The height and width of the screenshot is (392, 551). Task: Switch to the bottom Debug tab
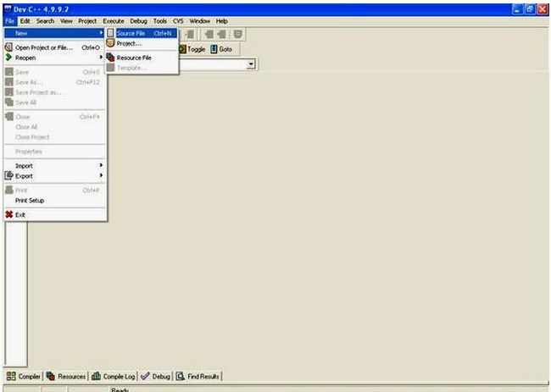(x=155, y=376)
